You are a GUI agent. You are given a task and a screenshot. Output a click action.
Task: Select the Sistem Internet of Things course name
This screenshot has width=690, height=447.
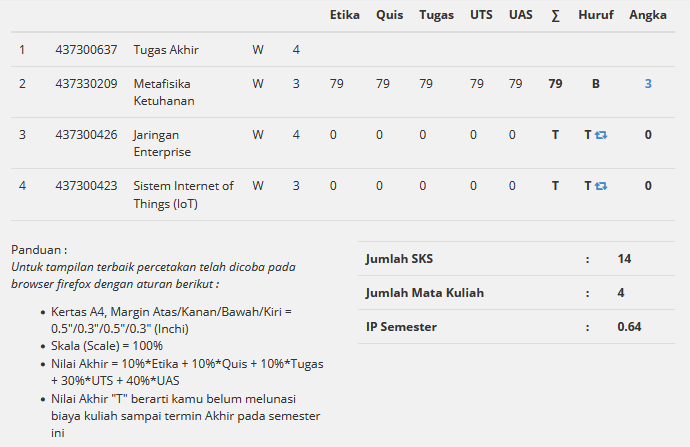(183, 195)
